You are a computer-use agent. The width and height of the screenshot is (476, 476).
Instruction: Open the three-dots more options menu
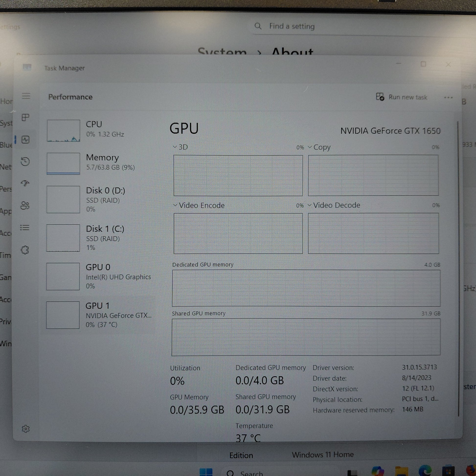pyautogui.click(x=448, y=98)
